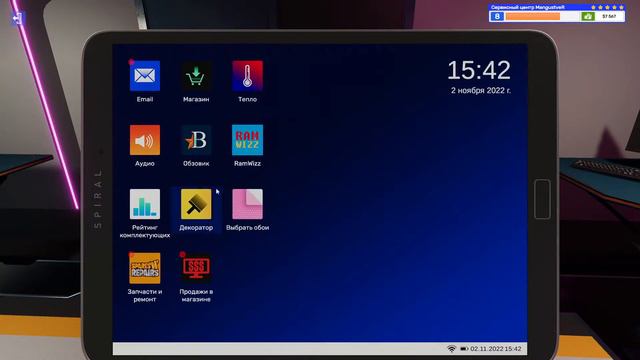The height and width of the screenshot is (360, 640).
Task: Launch the Декоратор paintbrush app
Action: 196,204
